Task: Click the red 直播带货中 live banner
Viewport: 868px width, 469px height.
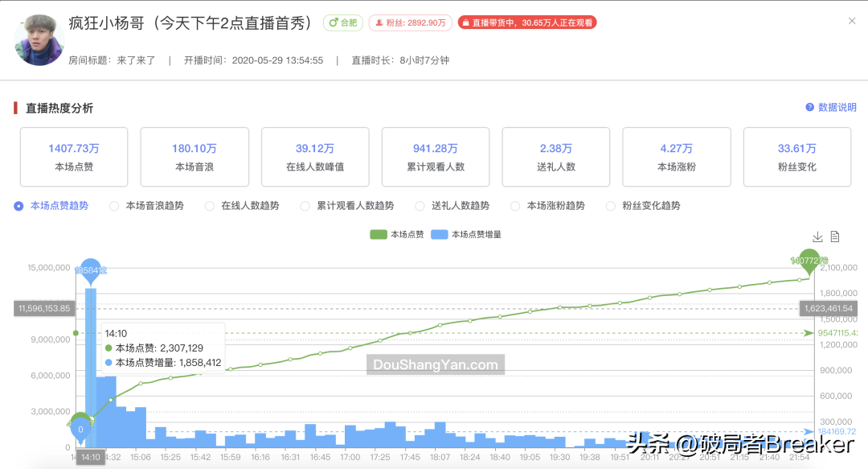Action: pos(526,23)
